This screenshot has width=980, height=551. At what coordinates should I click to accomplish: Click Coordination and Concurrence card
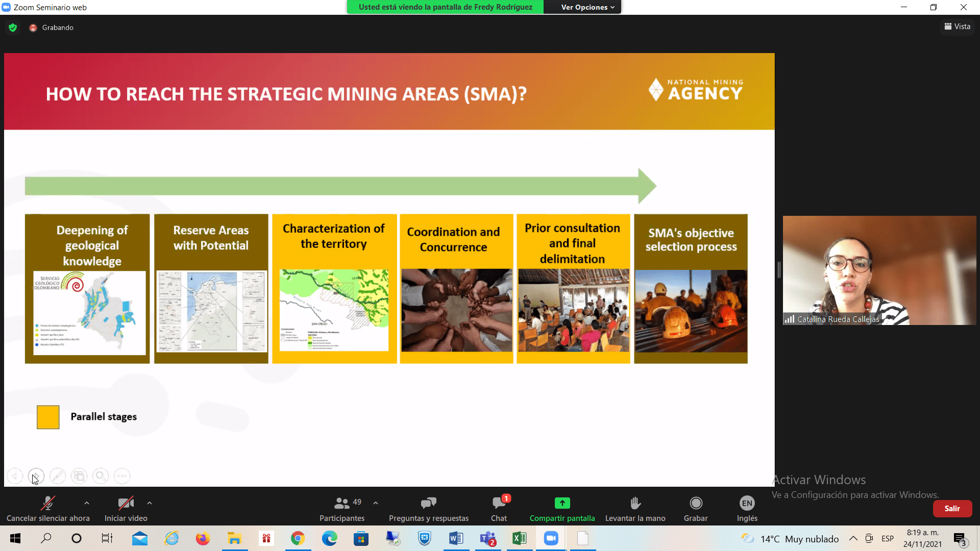click(x=456, y=289)
